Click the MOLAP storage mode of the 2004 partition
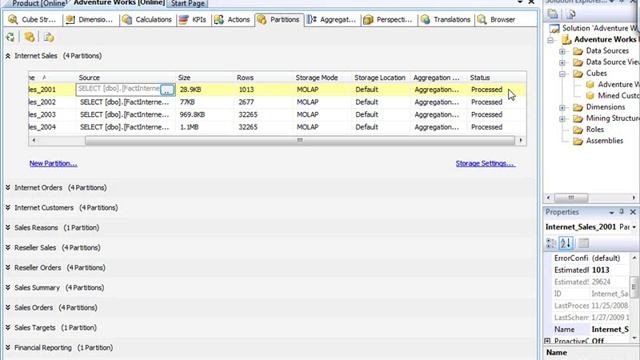The height and width of the screenshot is (360, 640). pyautogui.click(x=307, y=127)
